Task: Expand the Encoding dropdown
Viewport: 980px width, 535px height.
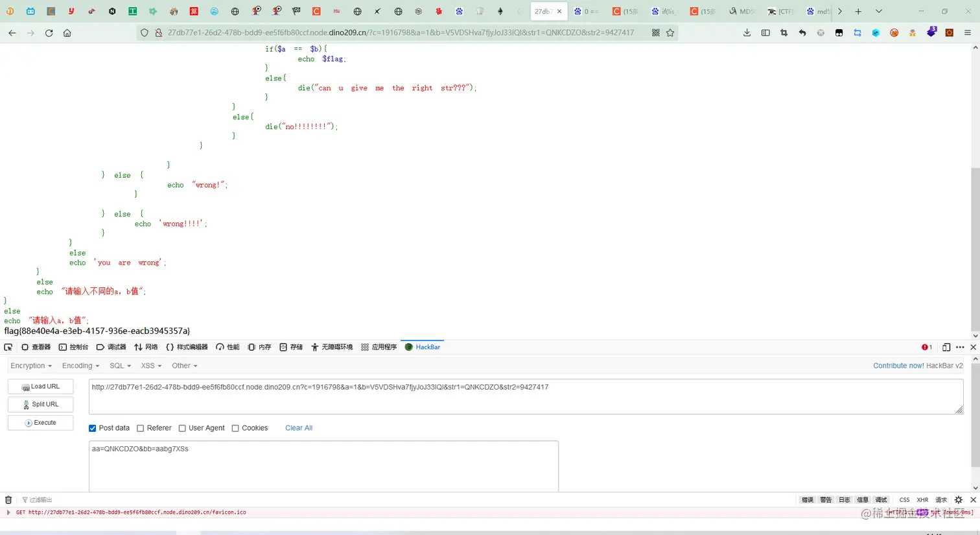Action: coord(81,366)
